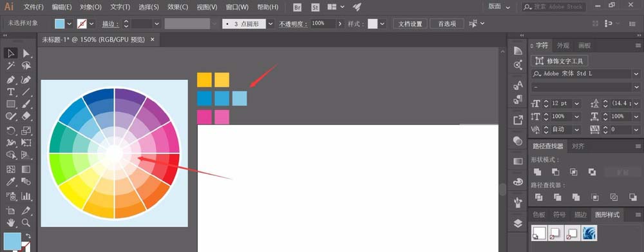Viewport: 644px width, 252px height.
Task: Select the Free Transform tool
Action: pyautogui.click(x=26, y=143)
